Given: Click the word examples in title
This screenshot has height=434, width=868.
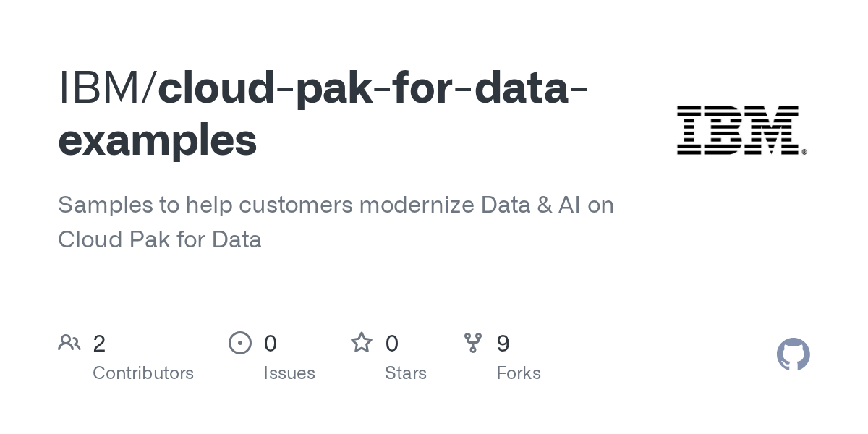Looking at the screenshot, I should click(x=158, y=142).
